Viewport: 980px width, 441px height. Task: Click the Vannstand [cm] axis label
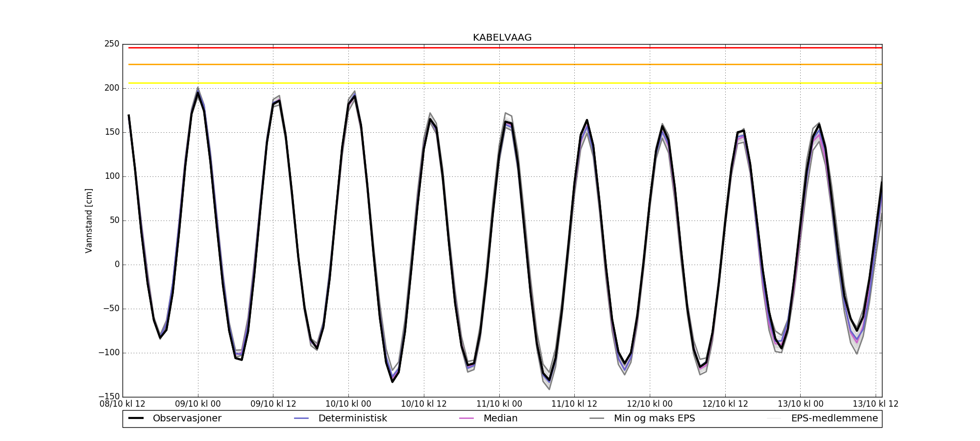click(89, 220)
